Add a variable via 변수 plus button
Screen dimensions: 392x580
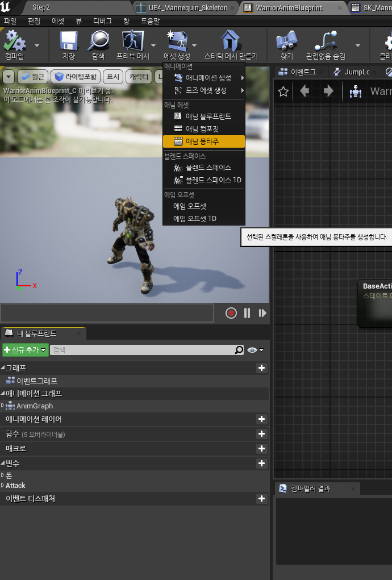pos(261,464)
